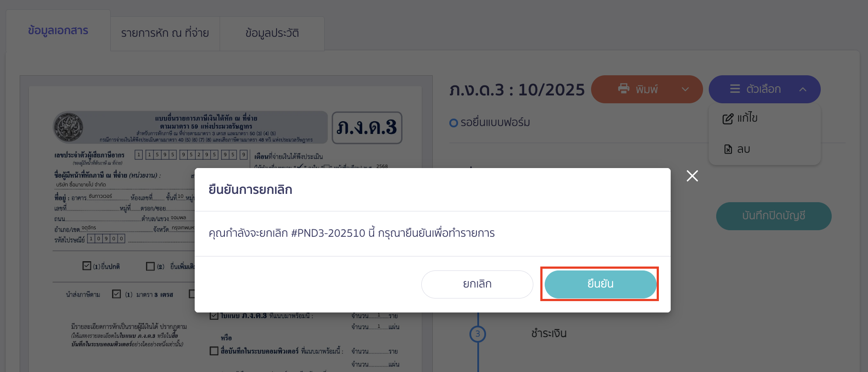This screenshot has height=372, width=868.
Task: Select the pencil edit icon beside แก้ไข
Action: point(727,118)
